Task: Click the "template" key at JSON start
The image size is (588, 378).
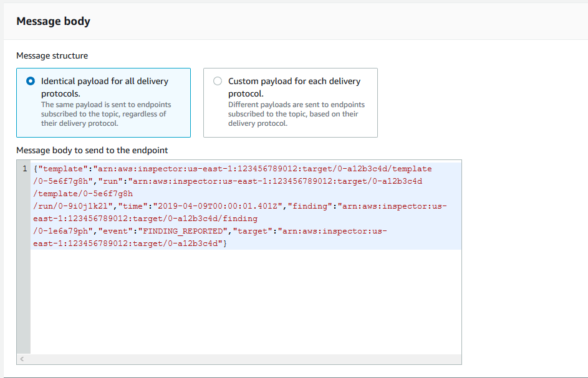Action: point(63,169)
